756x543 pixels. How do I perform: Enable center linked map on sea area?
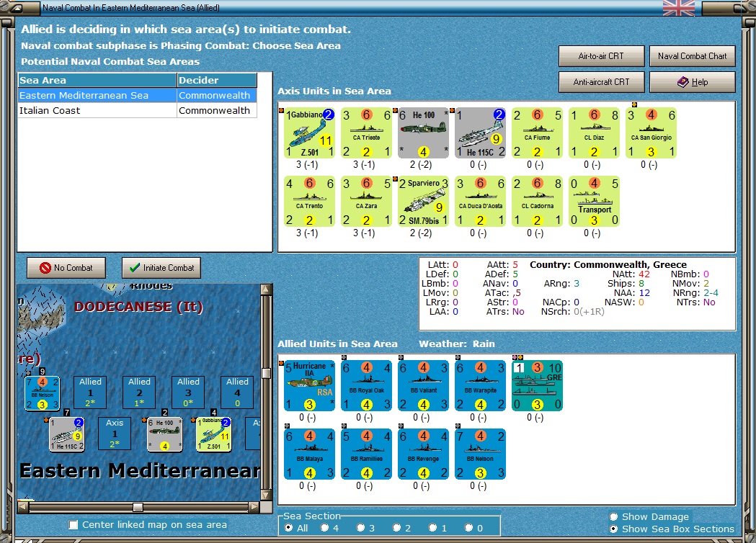tap(74, 525)
